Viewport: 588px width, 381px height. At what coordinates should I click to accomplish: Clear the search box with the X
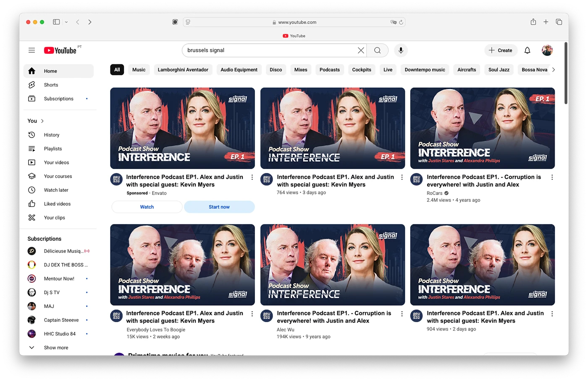(361, 50)
